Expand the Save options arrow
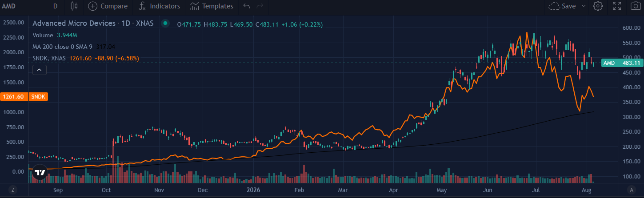The image size is (644, 198). (584, 6)
